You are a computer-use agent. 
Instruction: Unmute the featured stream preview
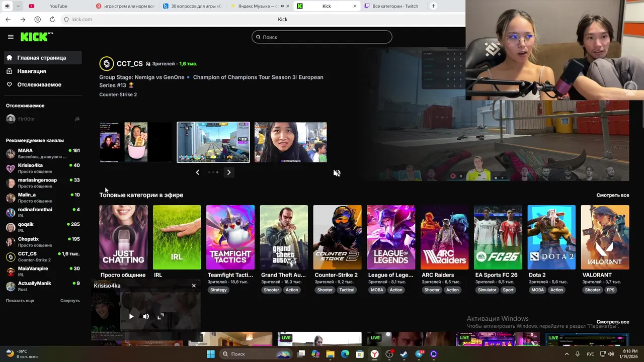(x=337, y=173)
